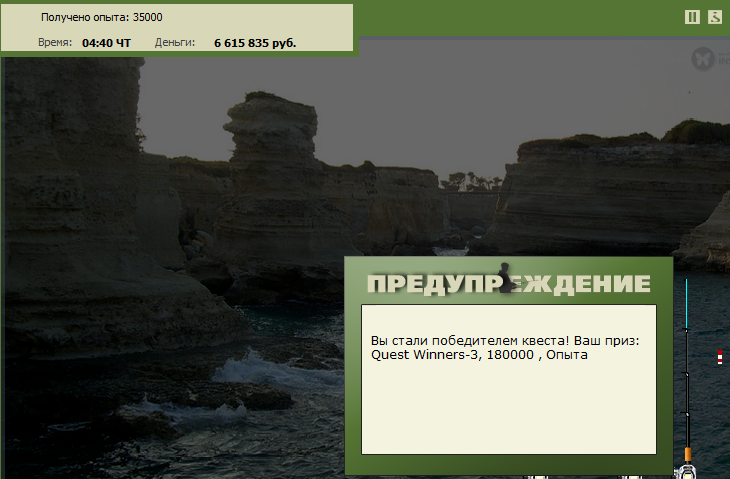The image size is (730, 479).
Task: Pause the game with the pause icon
Action: point(692,17)
